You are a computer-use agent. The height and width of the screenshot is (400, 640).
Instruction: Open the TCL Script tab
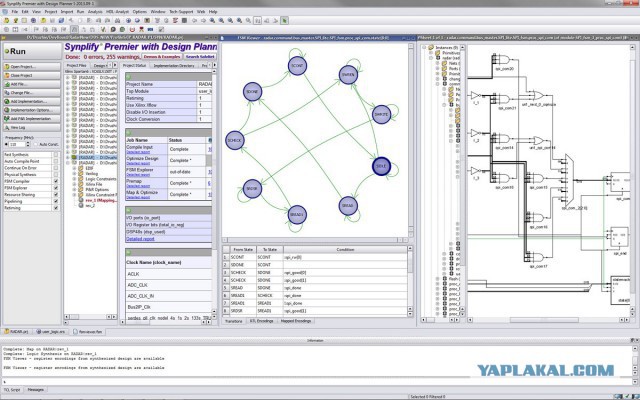coord(12,390)
